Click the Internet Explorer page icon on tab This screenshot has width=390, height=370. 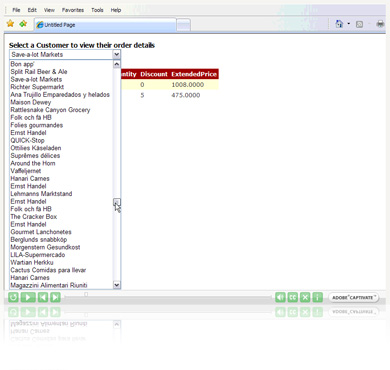pyautogui.click(x=40, y=25)
